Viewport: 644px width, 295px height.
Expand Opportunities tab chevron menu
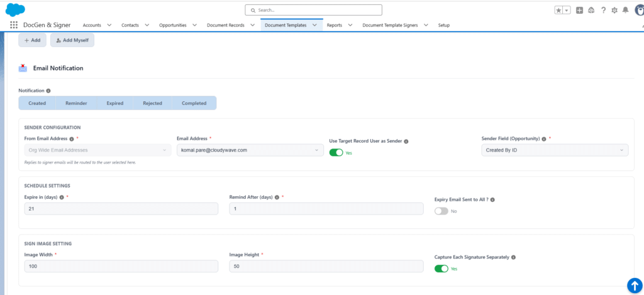click(x=194, y=25)
